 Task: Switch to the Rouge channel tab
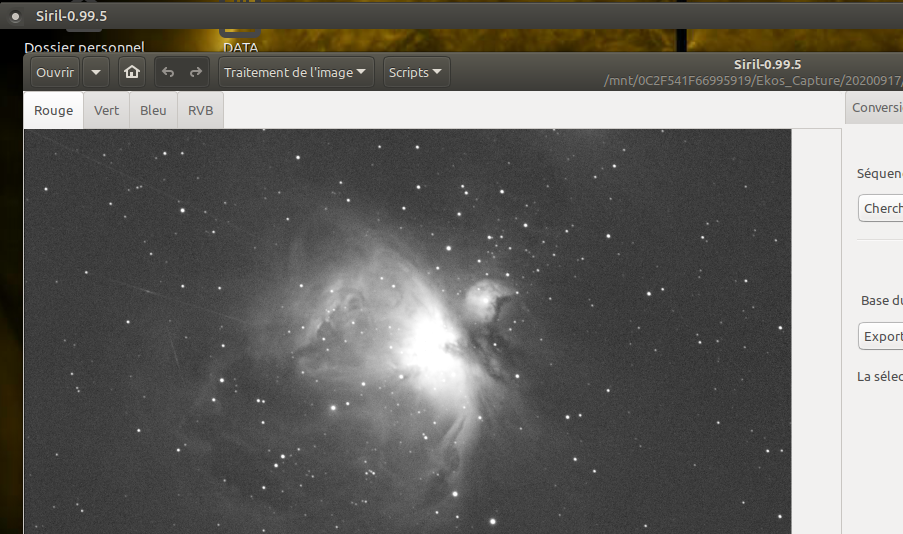click(x=54, y=111)
